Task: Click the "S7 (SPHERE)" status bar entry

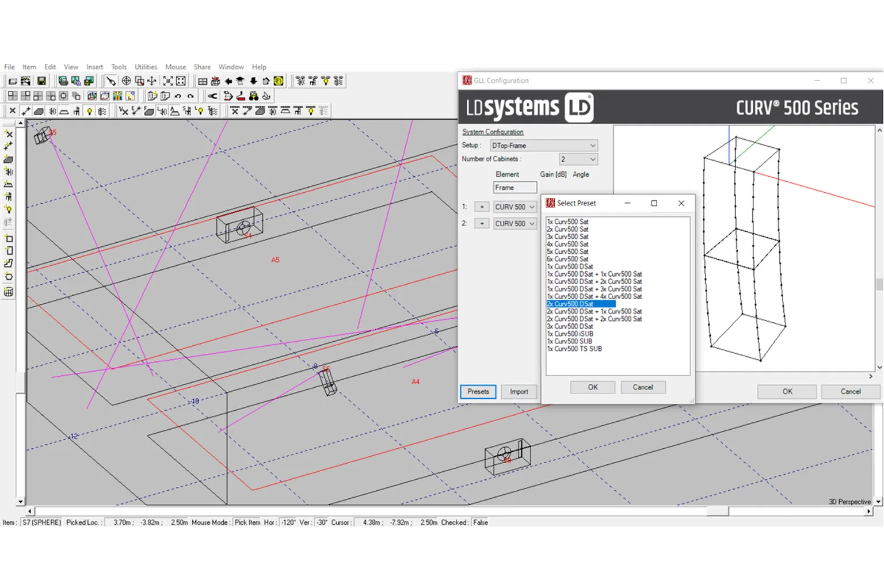Action: pyautogui.click(x=41, y=522)
